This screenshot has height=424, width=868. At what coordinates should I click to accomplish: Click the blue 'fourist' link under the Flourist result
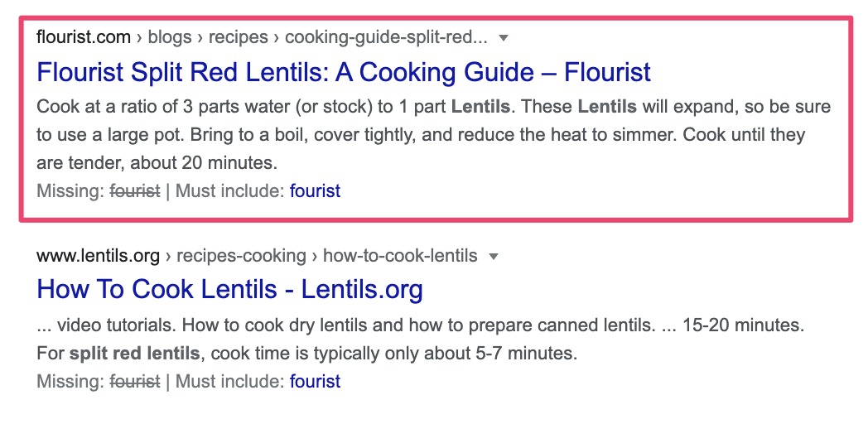tap(315, 191)
